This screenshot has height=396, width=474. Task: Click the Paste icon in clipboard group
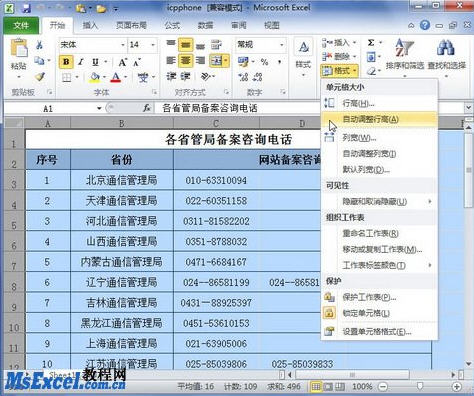pyautogui.click(x=19, y=49)
